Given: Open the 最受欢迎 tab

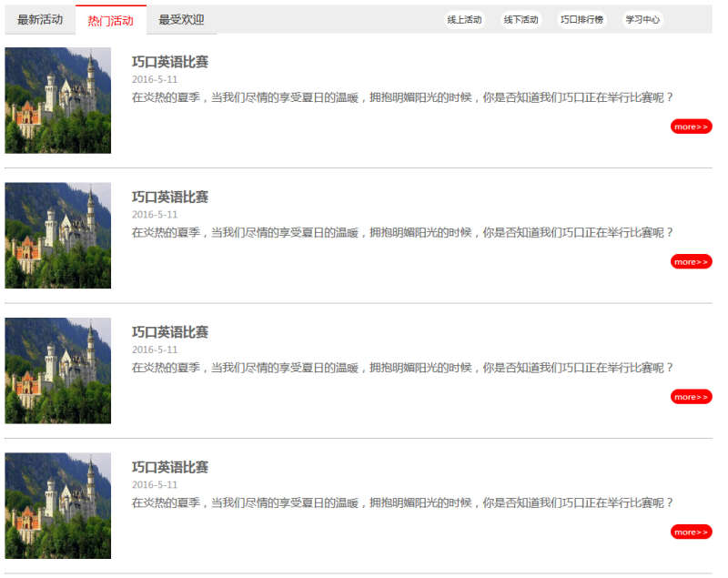Looking at the screenshot, I should click(x=180, y=19).
